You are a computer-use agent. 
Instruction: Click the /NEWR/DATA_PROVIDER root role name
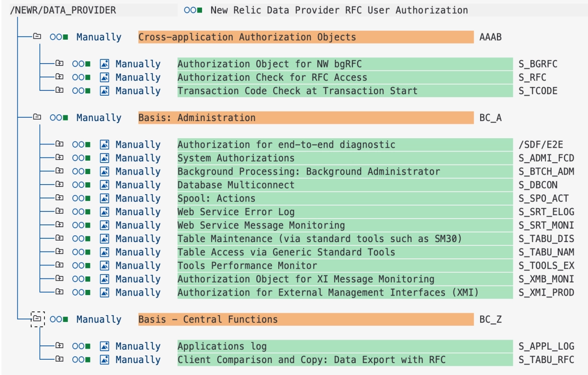coord(63,10)
